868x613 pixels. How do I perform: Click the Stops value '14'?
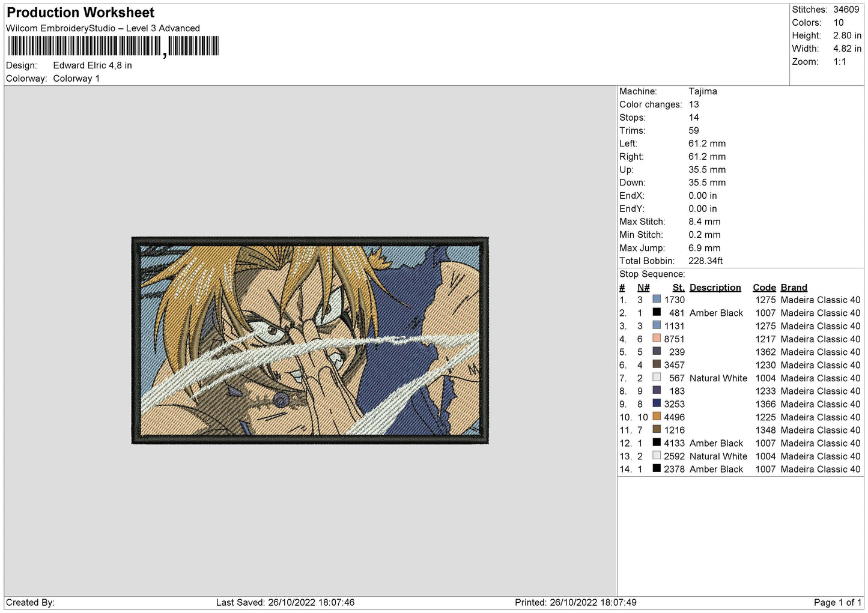coord(694,118)
